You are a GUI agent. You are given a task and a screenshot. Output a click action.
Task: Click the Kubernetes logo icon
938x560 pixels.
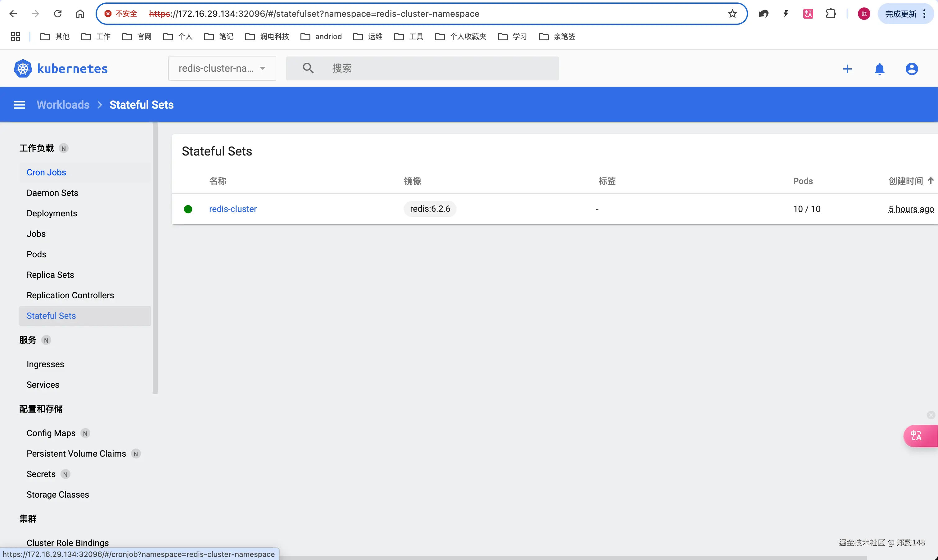(23, 68)
